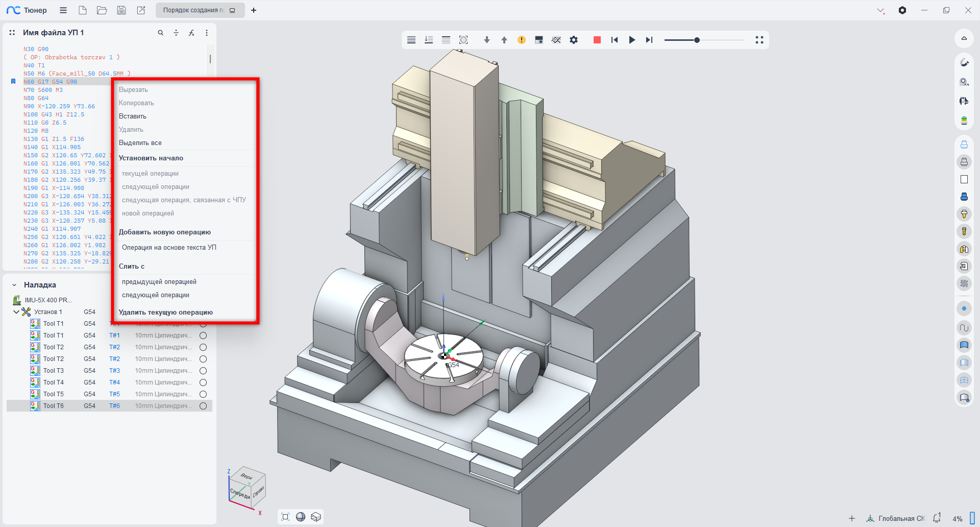Click Операция на основе текста УП
980x527 pixels.
point(169,248)
